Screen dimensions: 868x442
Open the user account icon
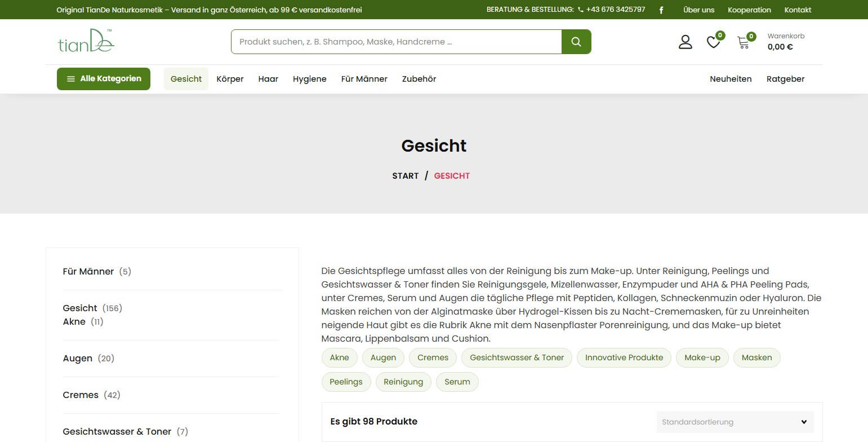pos(685,42)
